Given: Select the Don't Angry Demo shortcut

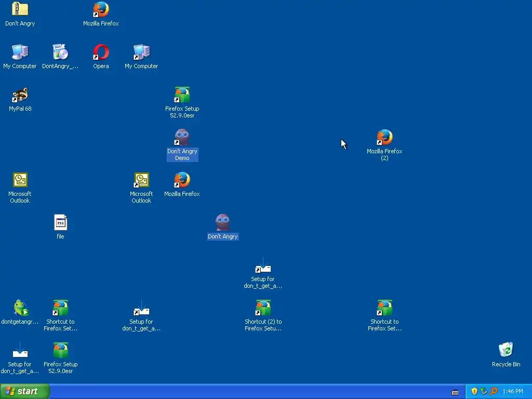Looking at the screenshot, I should coord(182,137).
